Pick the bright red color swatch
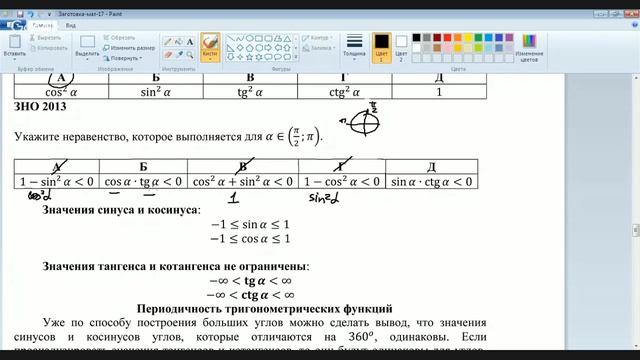 pos(447,38)
